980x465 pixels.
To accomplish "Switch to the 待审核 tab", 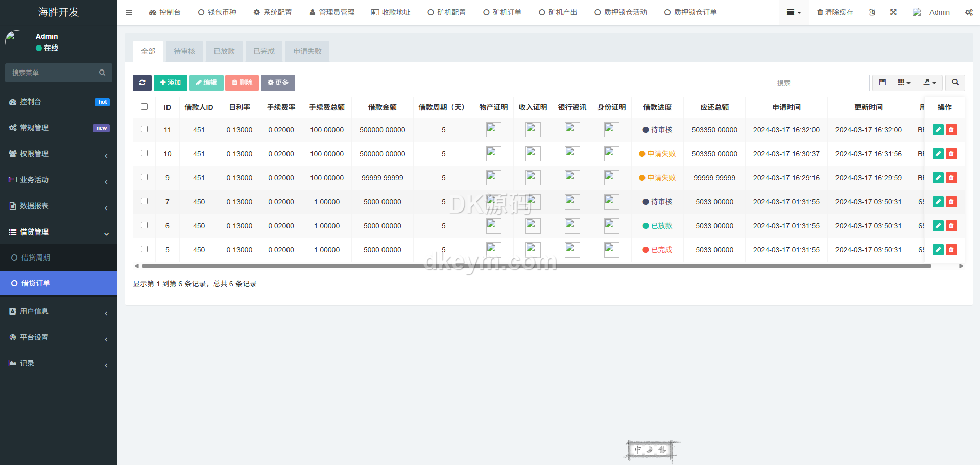I will tap(184, 51).
